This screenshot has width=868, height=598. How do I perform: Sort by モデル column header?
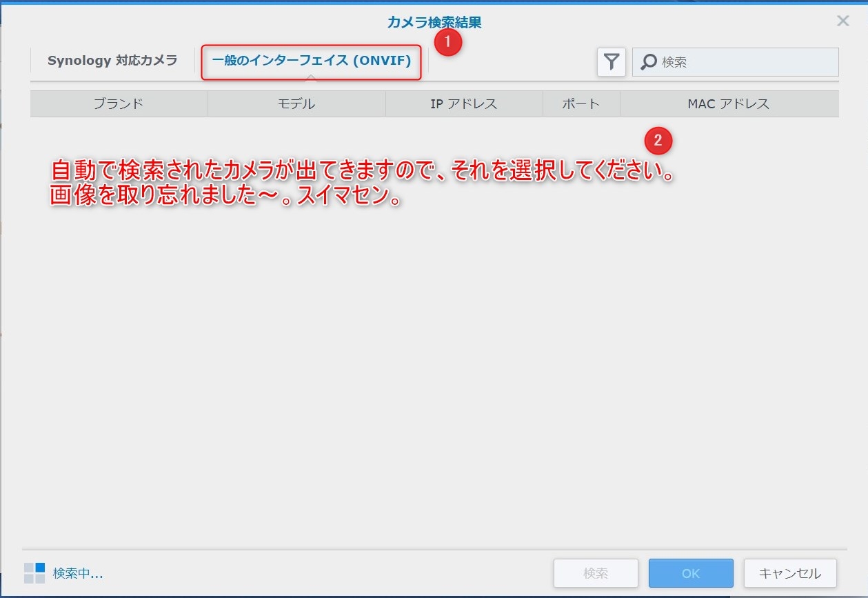click(x=296, y=104)
